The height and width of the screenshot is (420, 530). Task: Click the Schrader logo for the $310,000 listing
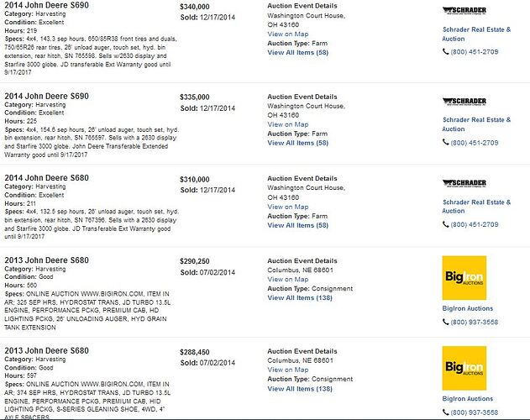(x=464, y=183)
